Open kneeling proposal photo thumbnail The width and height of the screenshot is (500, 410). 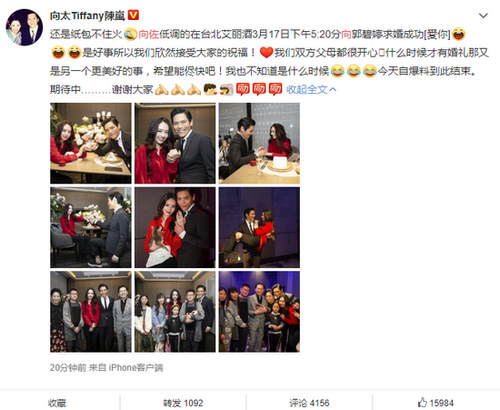(x=91, y=227)
